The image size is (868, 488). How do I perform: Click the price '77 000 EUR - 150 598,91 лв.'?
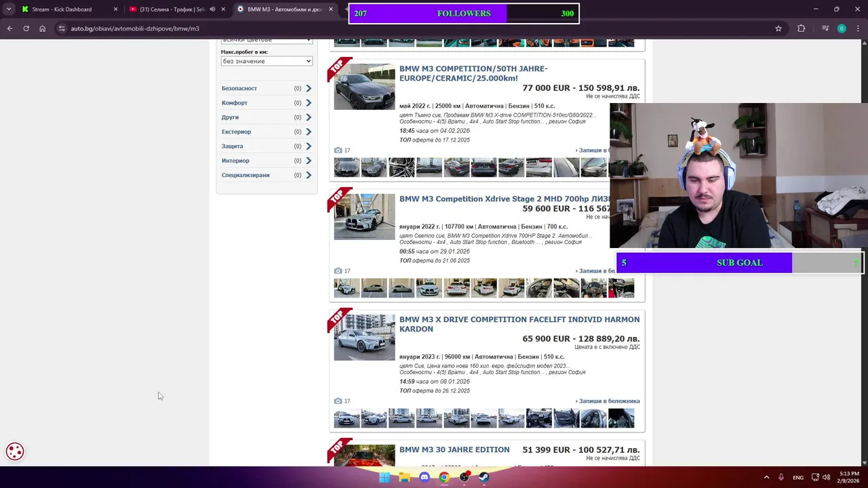[x=581, y=88]
